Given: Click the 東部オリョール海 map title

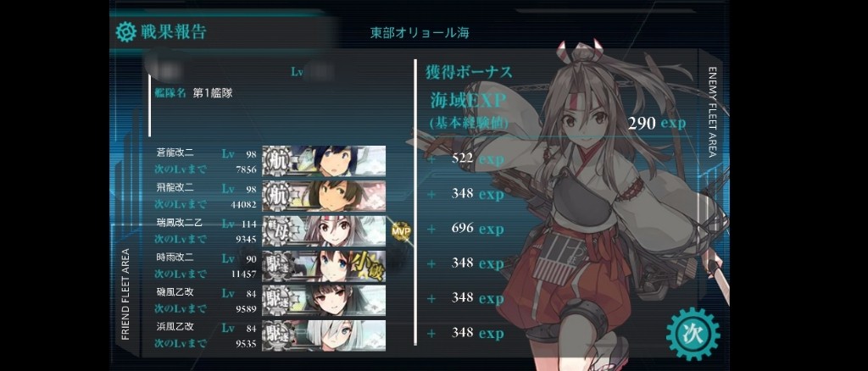Looking at the screenshot, I should [420, 33].
